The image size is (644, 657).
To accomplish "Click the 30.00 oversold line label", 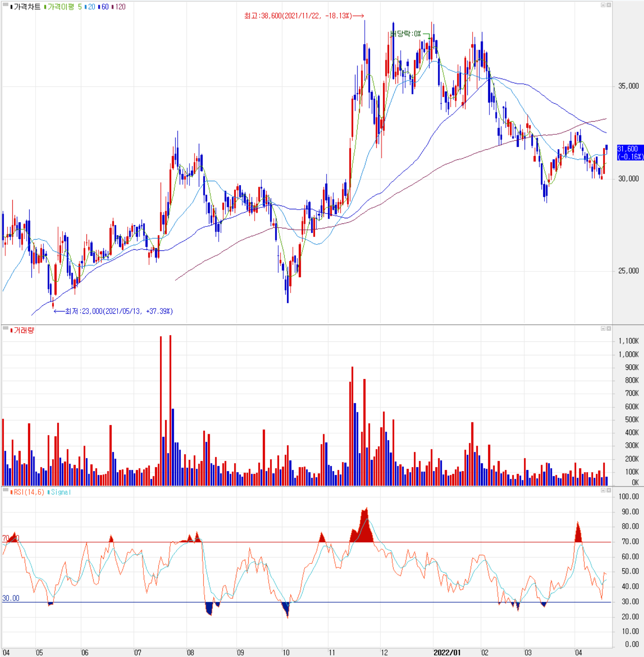I will point(11,598).
